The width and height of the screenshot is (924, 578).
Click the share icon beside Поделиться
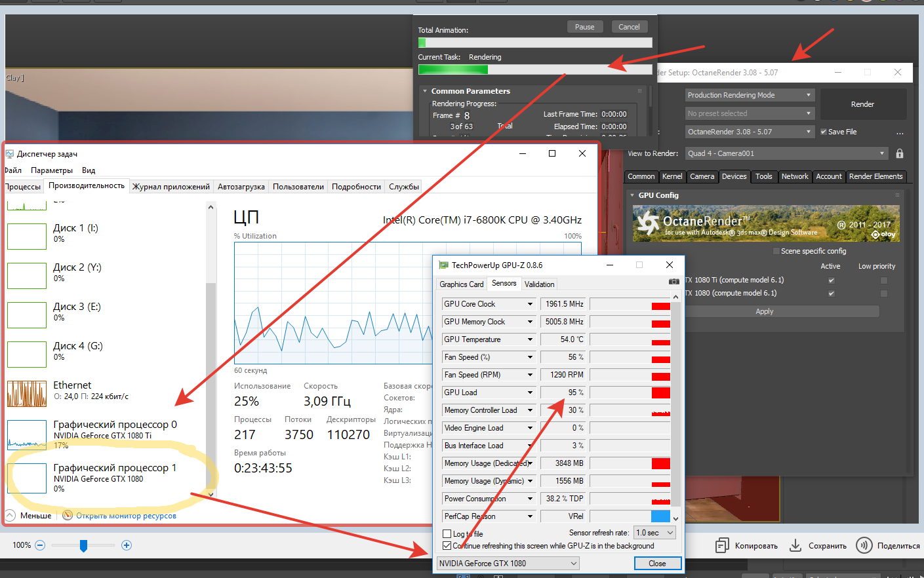(x=864, y=545)
